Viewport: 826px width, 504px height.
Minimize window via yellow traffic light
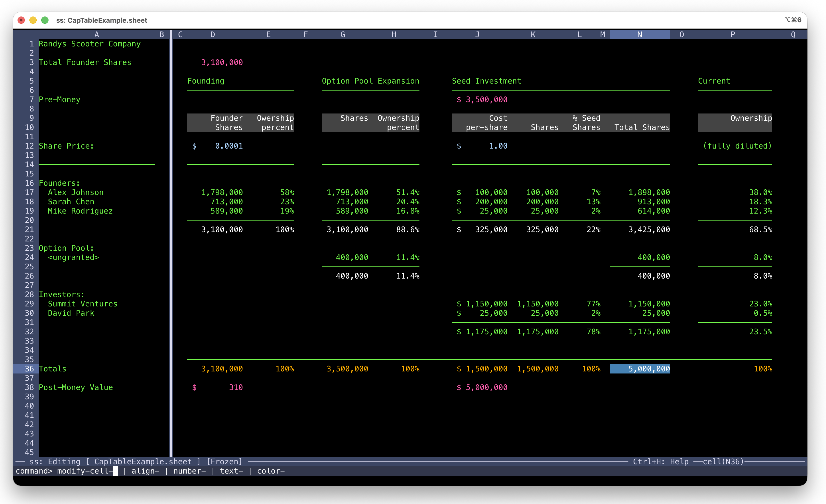click(x=33, y=20)
